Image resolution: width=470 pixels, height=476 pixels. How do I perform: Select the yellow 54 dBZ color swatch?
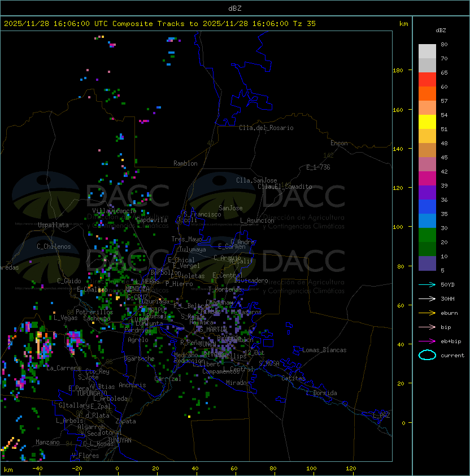427,122
